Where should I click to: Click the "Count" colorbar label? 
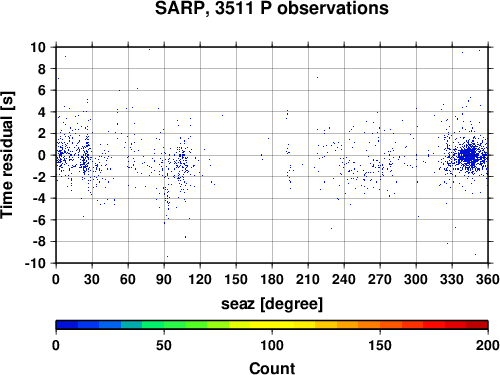272,368
